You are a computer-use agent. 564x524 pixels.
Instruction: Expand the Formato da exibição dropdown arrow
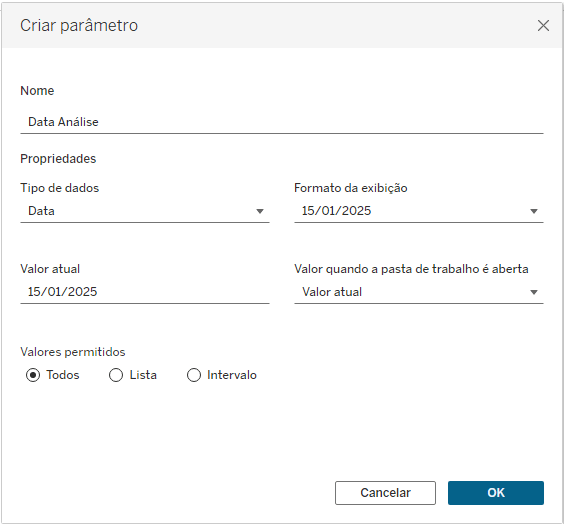tap(534, 211)
